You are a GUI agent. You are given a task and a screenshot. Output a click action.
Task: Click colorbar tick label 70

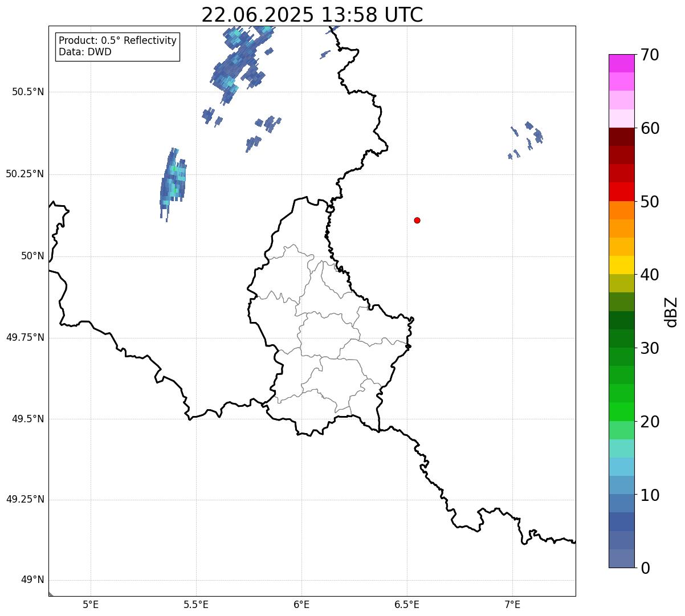pyautogui.click(x=650, y=55)
